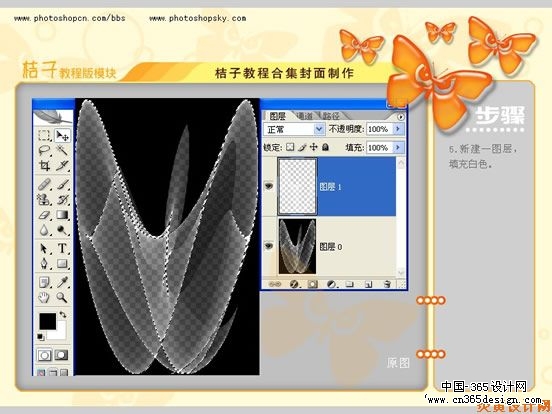Switch to the 路径 paths tab

click(x=331, y=116)
